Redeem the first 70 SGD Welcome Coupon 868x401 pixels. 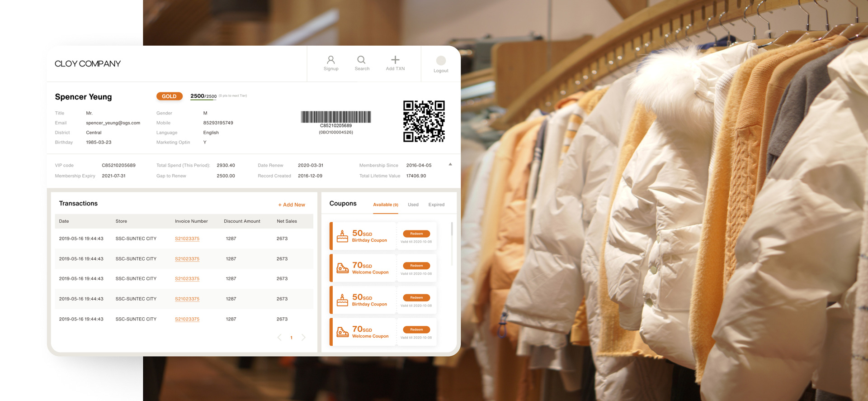[416, 266]
